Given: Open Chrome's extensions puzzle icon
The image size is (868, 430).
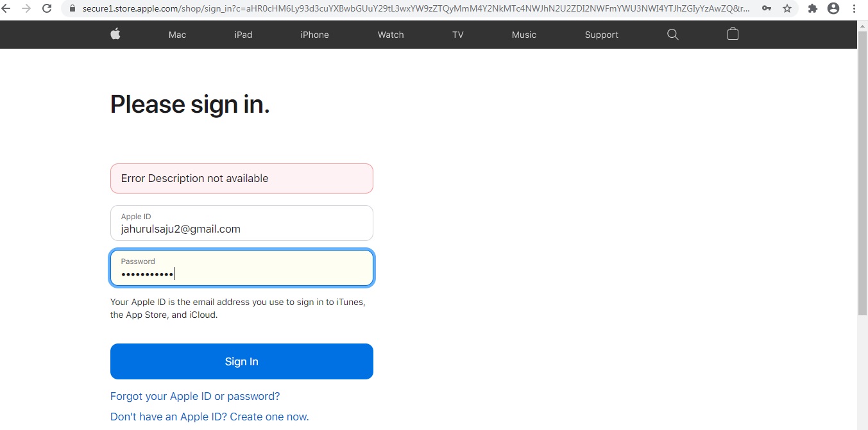Looking at the screenshot, I should pyautogui.click(x=812, y=8).
